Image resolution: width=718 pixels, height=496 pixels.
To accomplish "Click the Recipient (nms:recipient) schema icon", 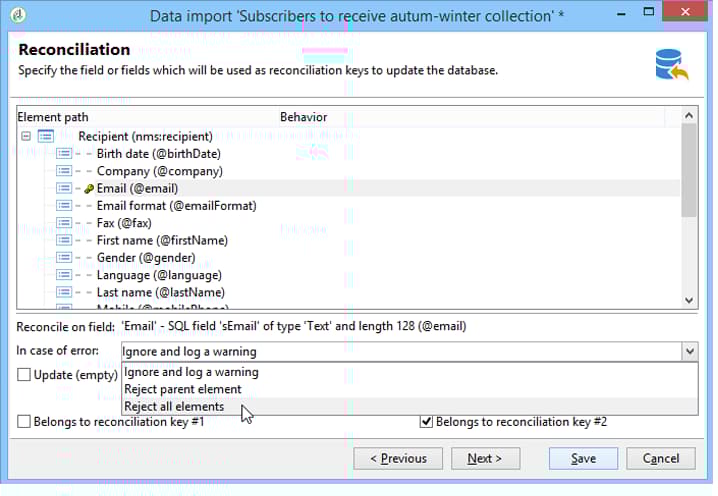I will (x=46, y=136).
